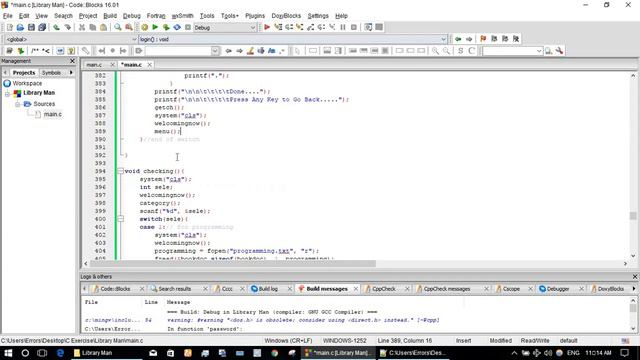Viewport: 640px width, 360px height.
Task: Click the Save all files icon
Action: point(42,27)
